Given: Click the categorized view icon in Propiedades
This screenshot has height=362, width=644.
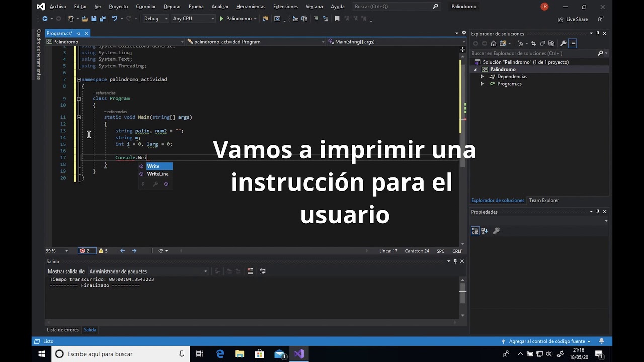Looking at the screenshot, I should 475,231.
